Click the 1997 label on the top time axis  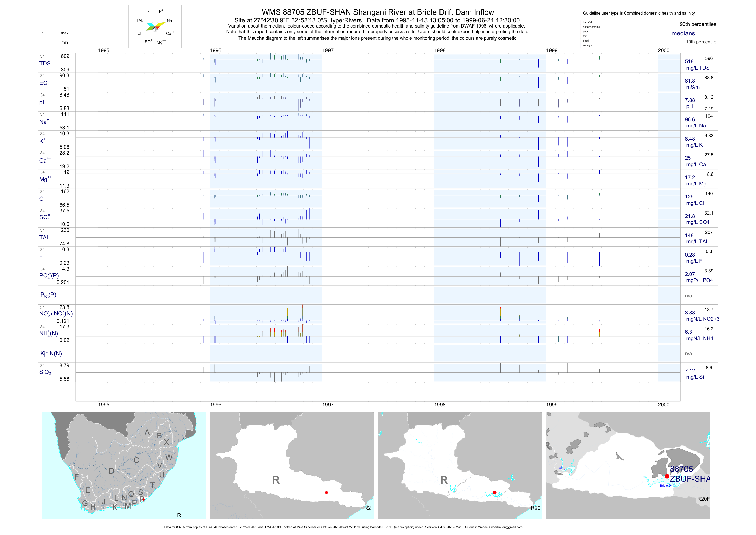coord(328,50)
